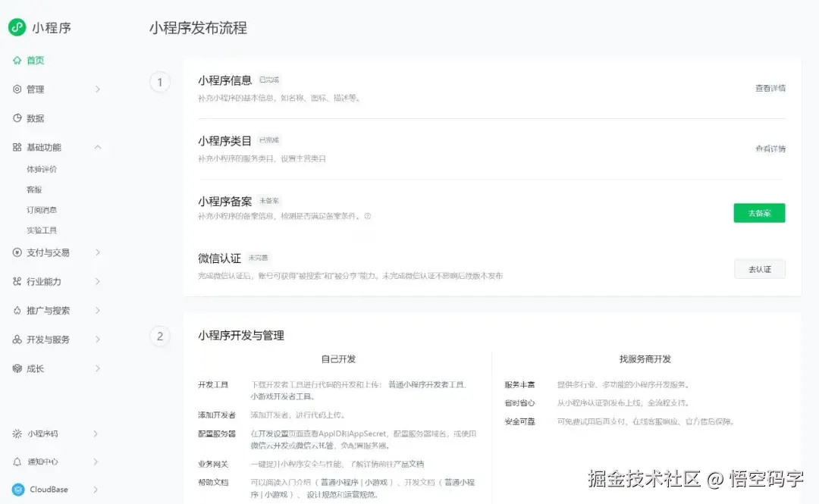Screen dimensions: 819x504
Task: Open the 基础功能 grid icon
Action: [17, 147]
